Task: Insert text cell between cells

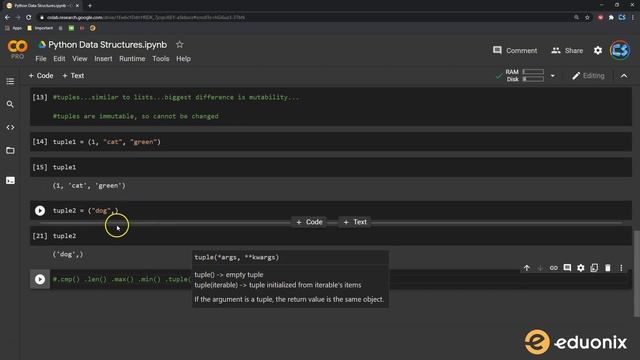Action: (355, 222)
